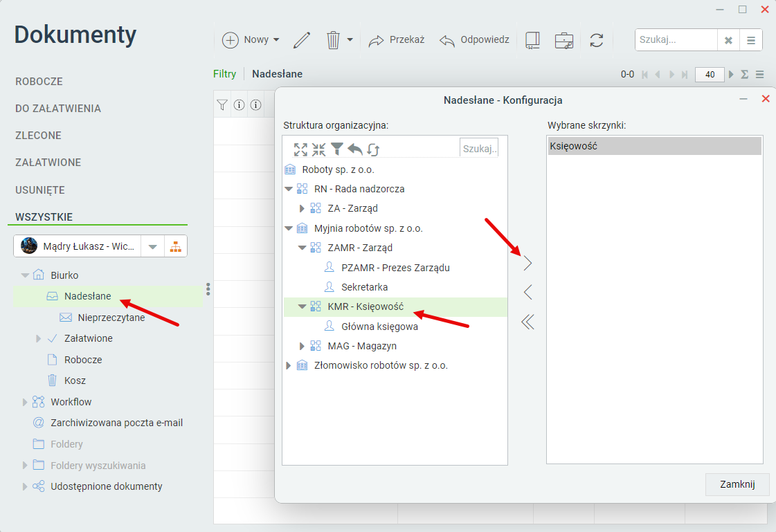Click the funnel filter icon in list header

coord(222,105)
